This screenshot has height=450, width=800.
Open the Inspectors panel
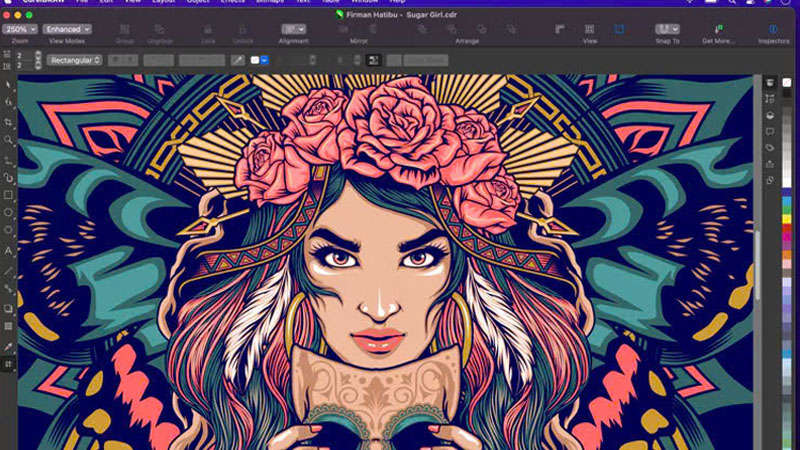click(x=772, y=30)
